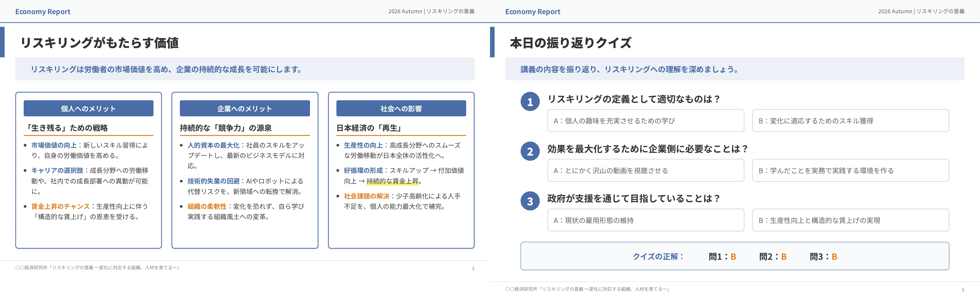This screenshot has height=297, width=980.
Task: Pick answer 'B：生産性向上と構造的な賃上げの実現'
Action: click(850, 220)
